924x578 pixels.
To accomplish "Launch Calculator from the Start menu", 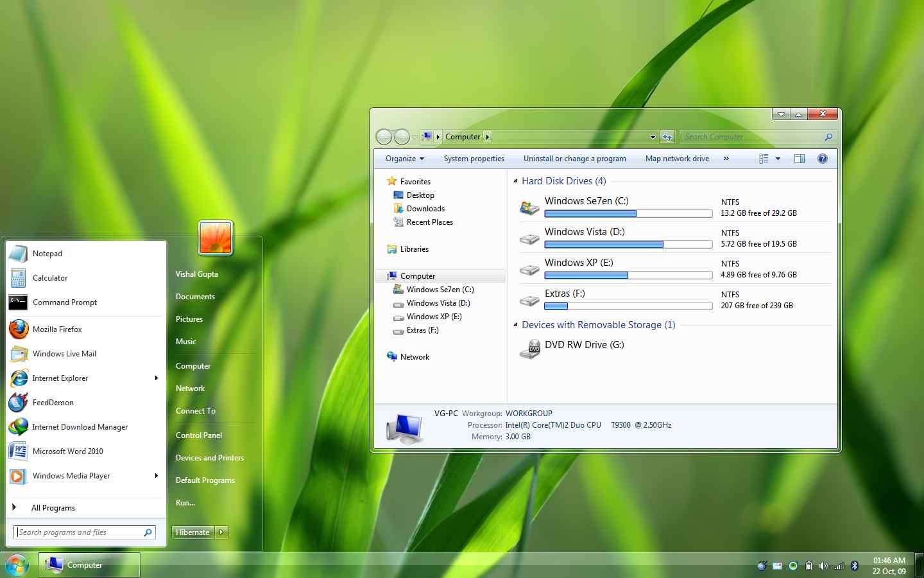I will pyautogui.click(x=85, y=278).
